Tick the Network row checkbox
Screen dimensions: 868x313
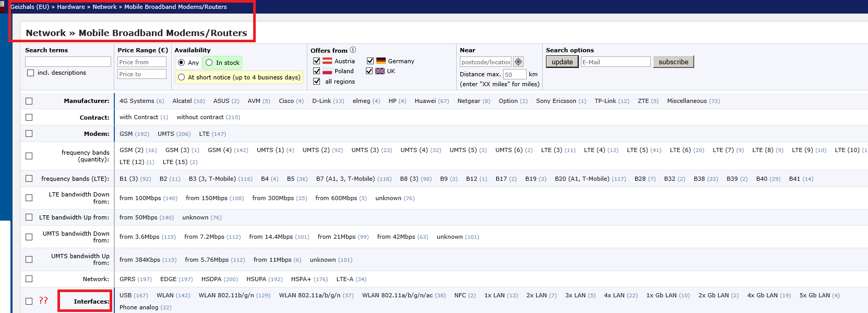[x=29, y=279]
